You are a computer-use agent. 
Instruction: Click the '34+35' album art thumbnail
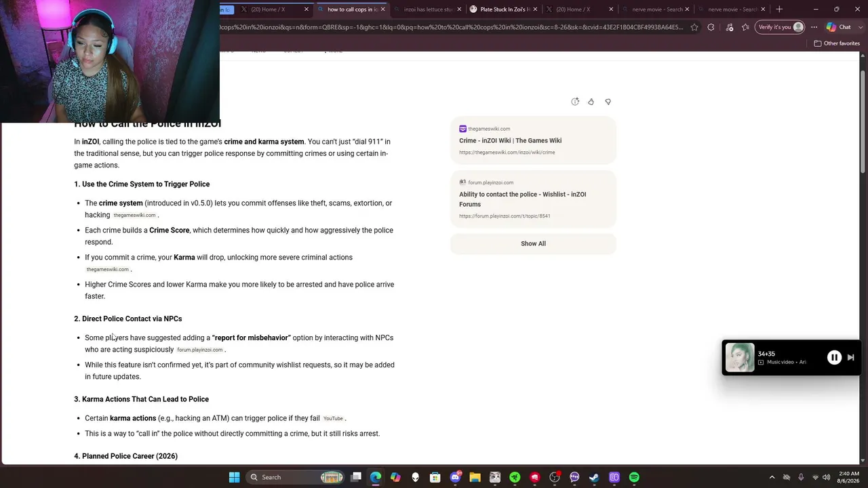(x=740, y=358)
